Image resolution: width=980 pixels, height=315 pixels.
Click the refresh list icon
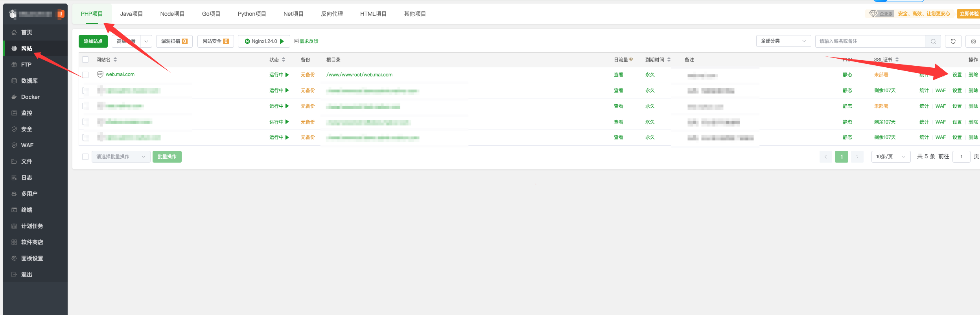click(x=953, y=41)
